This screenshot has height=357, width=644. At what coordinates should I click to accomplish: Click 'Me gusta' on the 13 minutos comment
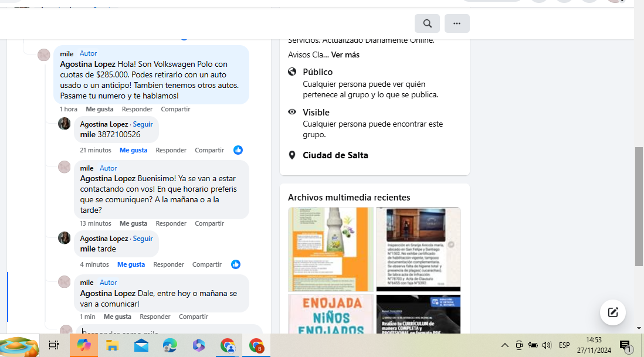pyautogui.click(x=134, y=223)
